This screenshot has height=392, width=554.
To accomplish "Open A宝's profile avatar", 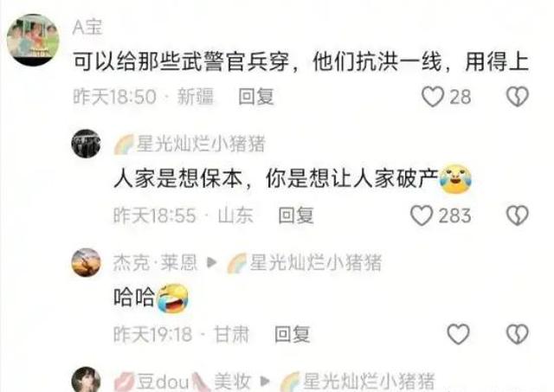I will [33, 41].
